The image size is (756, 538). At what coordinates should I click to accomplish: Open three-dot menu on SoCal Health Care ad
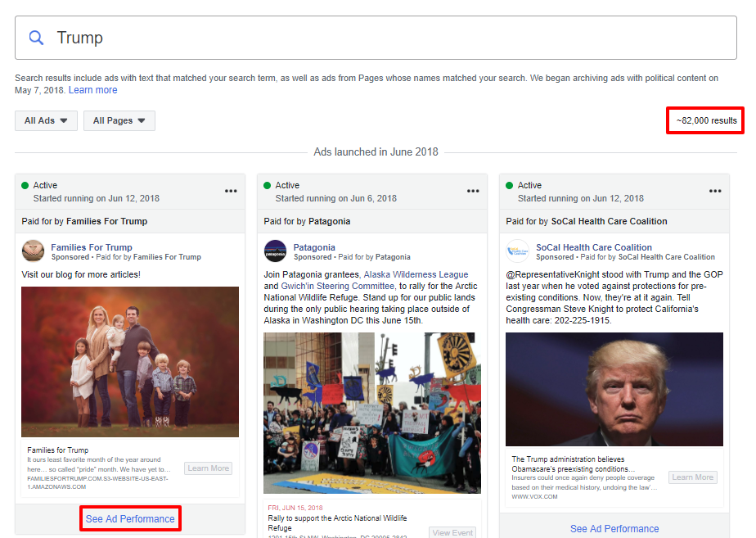[715, 191]
